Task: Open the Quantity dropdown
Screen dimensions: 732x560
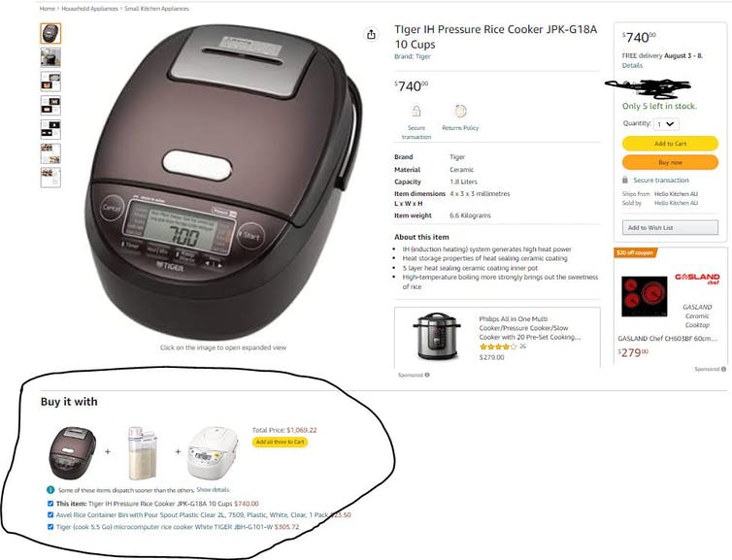Action: pos(666,124)
